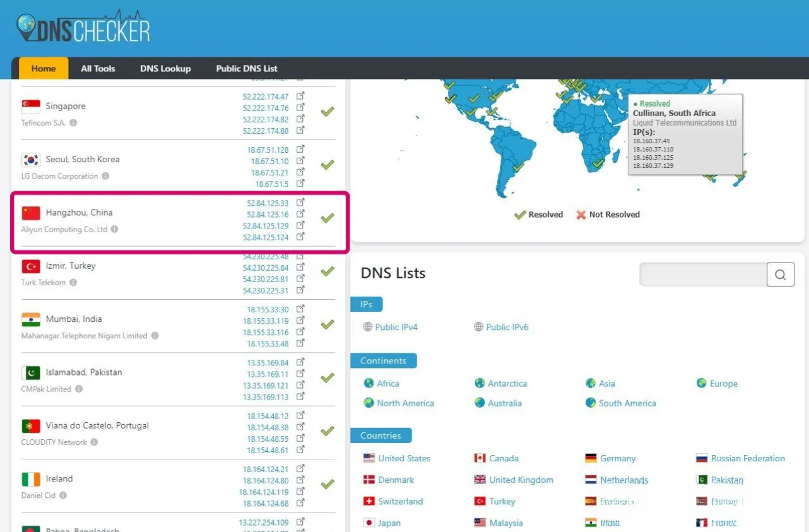Click the resolved checkmark for Singapore
The width and height of the screenshot is (809, 532).
coord(327,112)
